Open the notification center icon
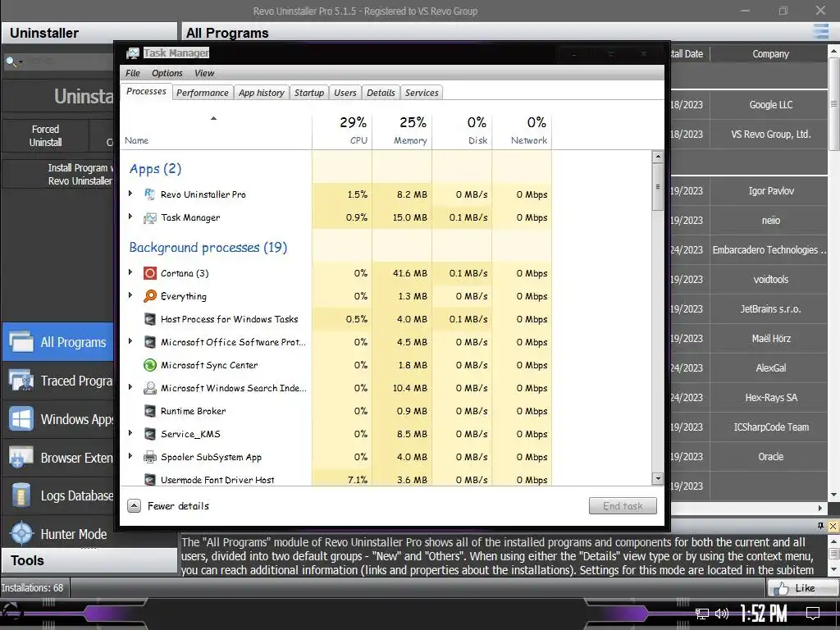The image size is (840, 630). [x=813, y=614]
